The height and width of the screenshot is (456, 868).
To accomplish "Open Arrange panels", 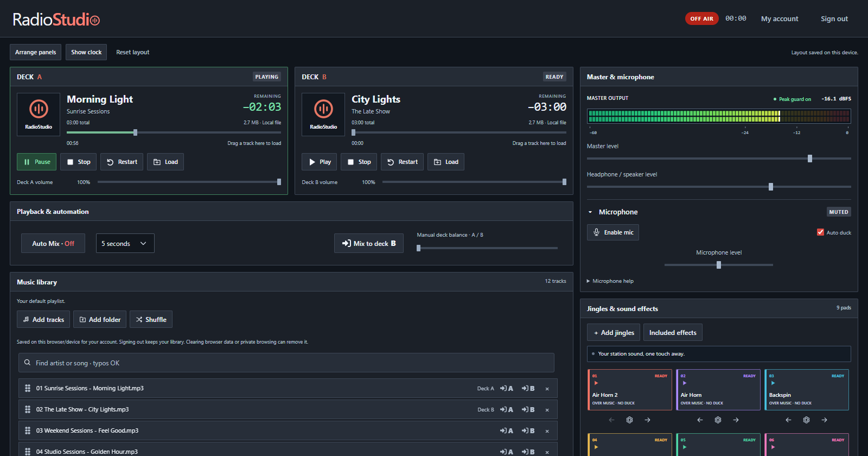I will [x=35, y=52].
